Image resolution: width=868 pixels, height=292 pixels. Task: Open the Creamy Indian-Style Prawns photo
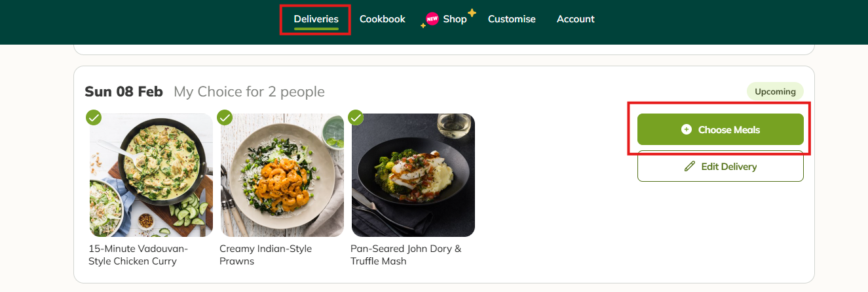[282, 175]
